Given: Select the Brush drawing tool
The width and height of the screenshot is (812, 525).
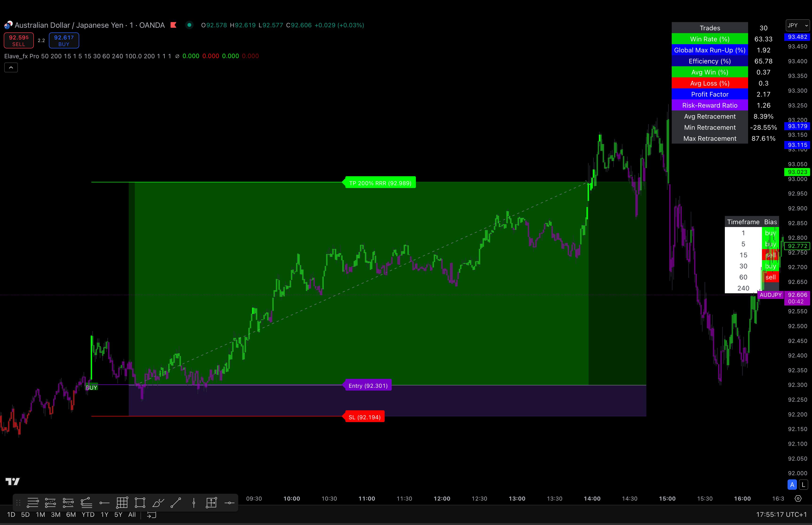Looking at the screenshot, I should (158, 502).
